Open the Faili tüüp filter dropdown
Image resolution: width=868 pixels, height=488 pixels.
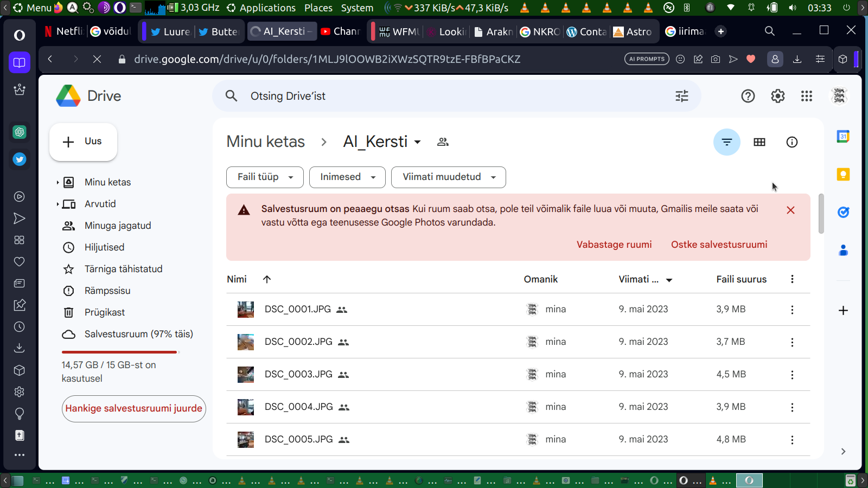265,177
